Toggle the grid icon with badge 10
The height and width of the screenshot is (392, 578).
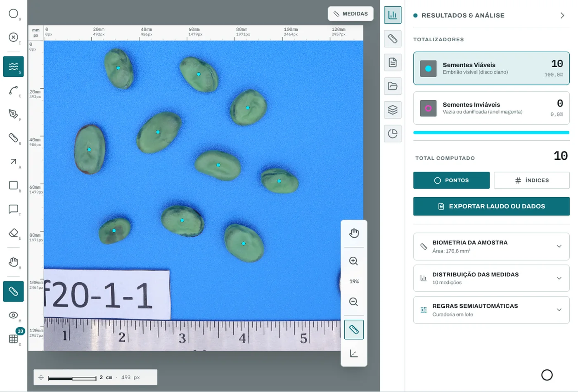[13, 339]
